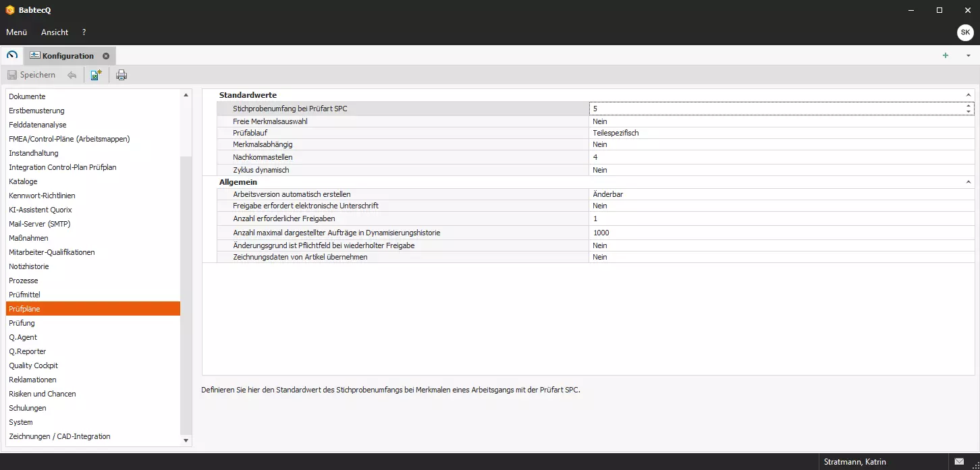Click Arbeitsversion automatisch erstellen value Änderbar

(782, 194)
